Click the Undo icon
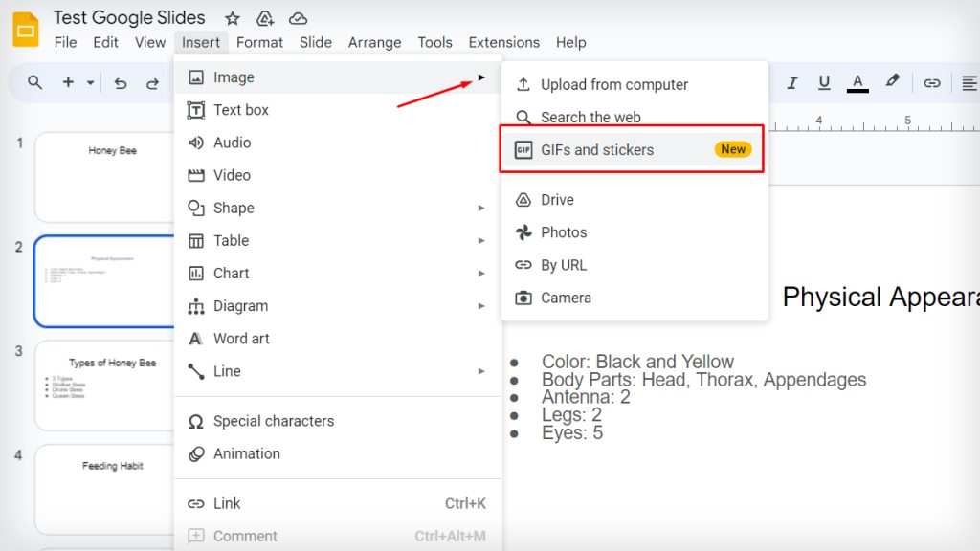 pyautogui.click(x=120, y=83)
